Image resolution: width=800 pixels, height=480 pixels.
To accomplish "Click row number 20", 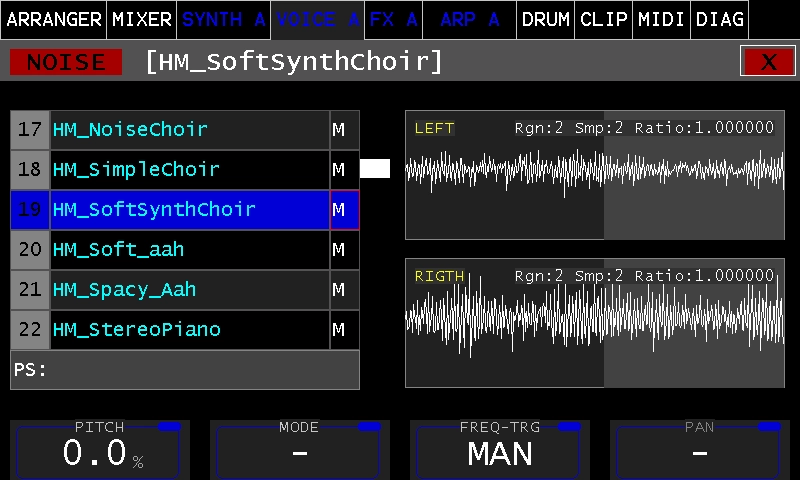I will [30, 249].
